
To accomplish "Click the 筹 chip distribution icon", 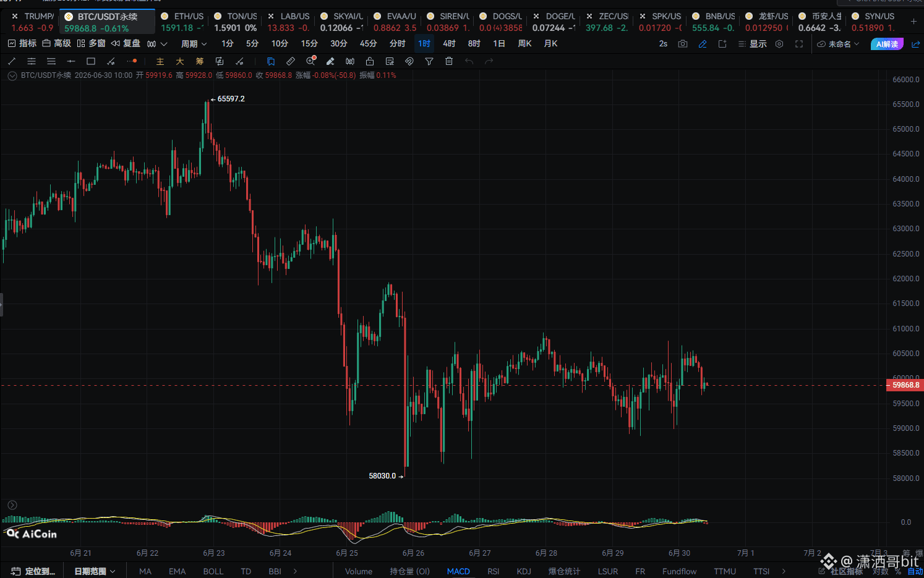I will (200, 61).
